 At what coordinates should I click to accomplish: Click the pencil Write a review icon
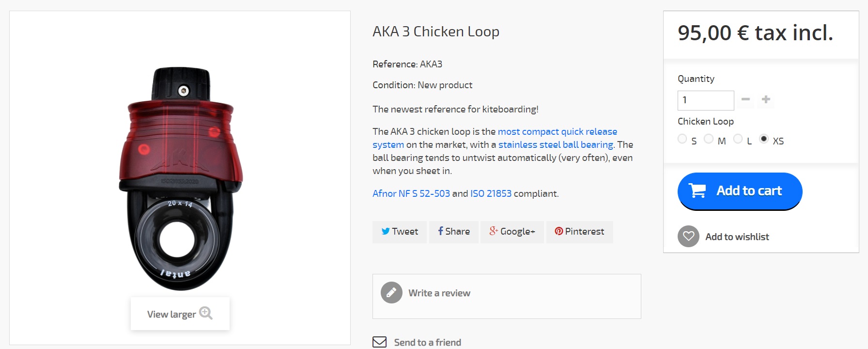click(391, 293)
